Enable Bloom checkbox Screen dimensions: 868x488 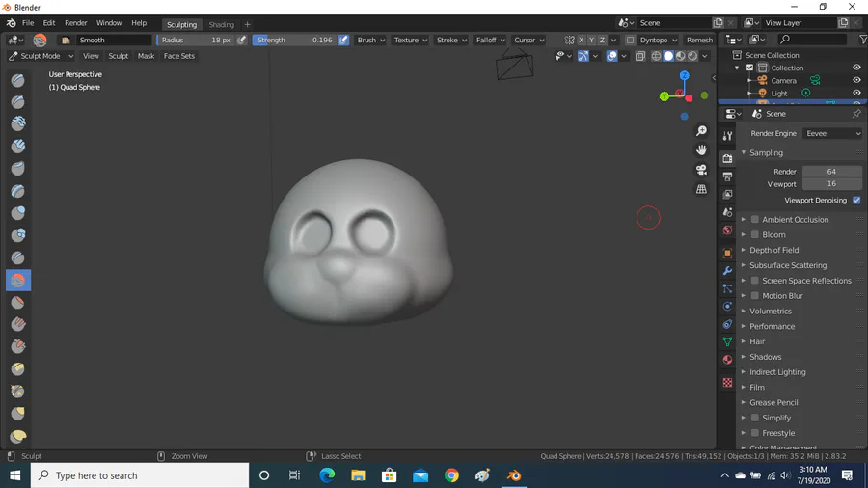coord(754,234)
